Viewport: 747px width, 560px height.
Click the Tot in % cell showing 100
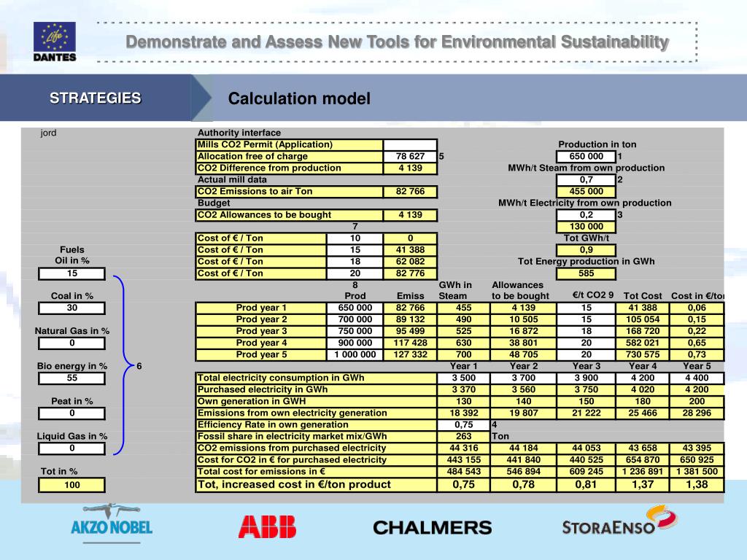pos(72,485)
